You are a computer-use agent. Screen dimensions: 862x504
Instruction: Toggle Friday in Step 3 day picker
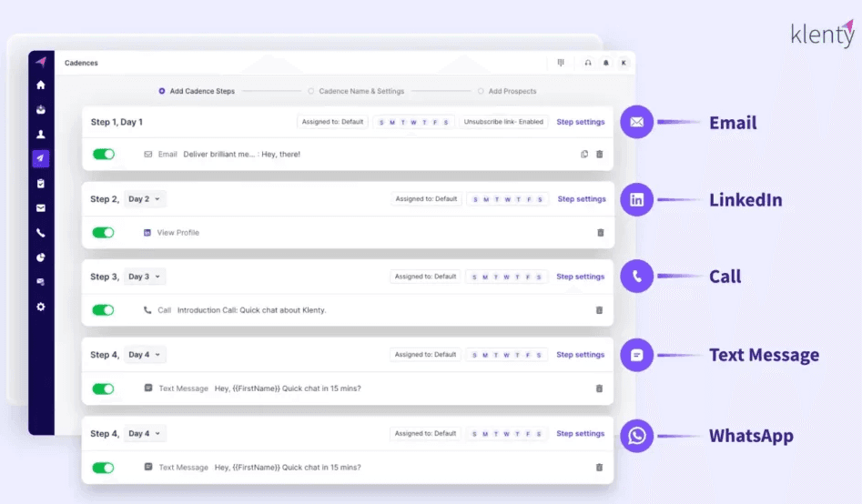[x=528, y=277]
